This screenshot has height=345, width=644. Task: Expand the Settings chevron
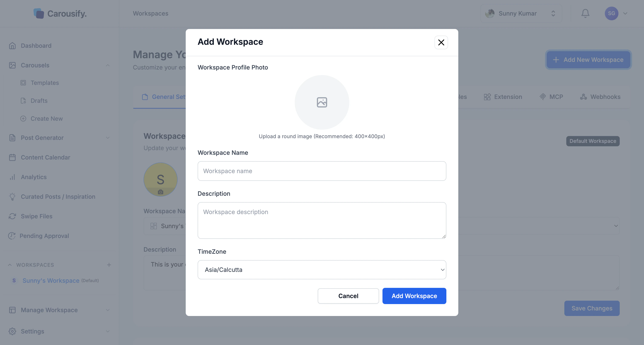(x=108, y=331)
